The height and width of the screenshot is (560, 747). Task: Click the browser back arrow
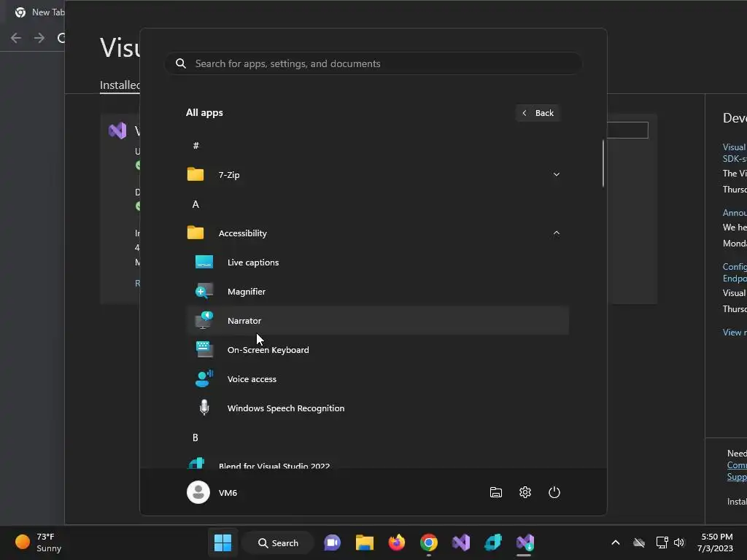click(x=16, y=38)
